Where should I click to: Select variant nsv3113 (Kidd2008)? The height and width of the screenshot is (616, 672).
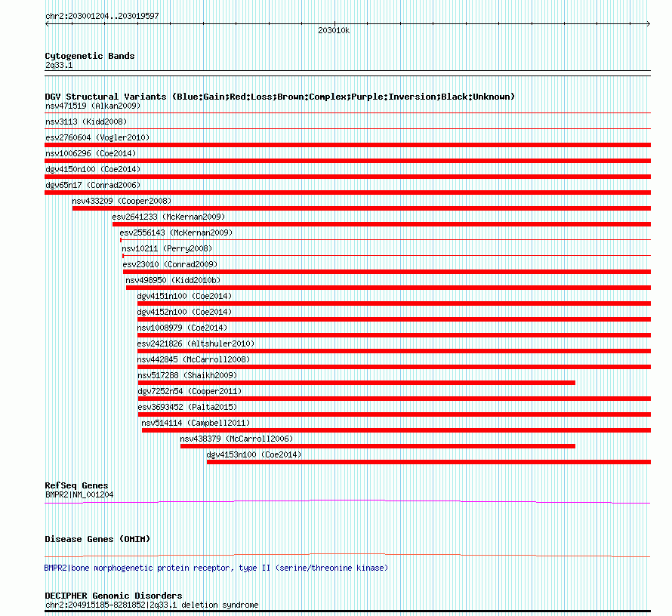point(86,122)
